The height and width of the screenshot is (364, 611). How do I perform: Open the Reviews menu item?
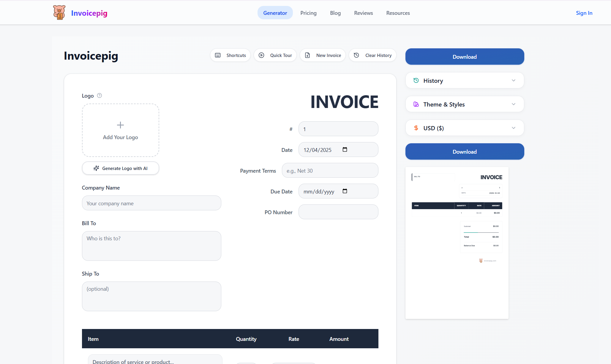pyautogui.click(x=363, y=13)
